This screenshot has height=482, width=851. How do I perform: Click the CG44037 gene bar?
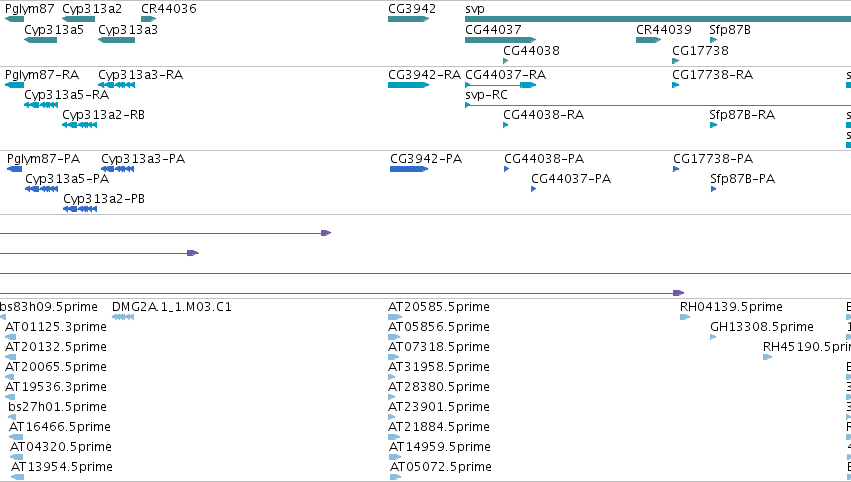click(x=500, y=40)
